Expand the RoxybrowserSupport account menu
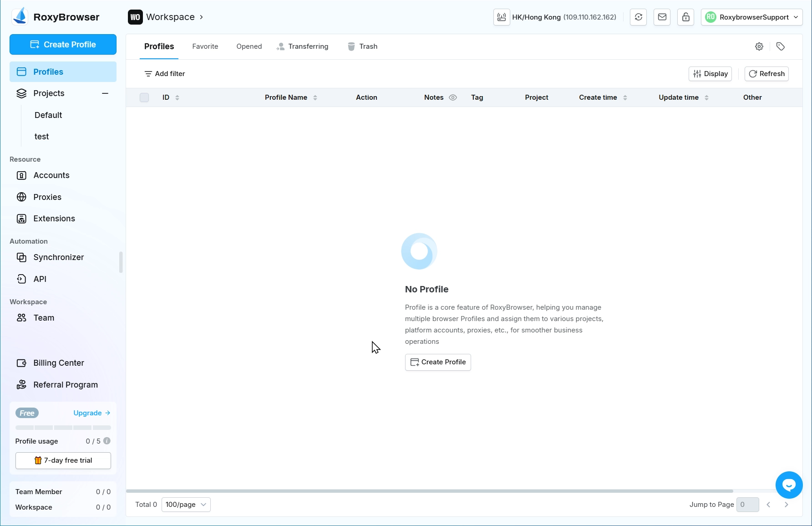This screenshot has width=812, height=526. tap(751, 17)
